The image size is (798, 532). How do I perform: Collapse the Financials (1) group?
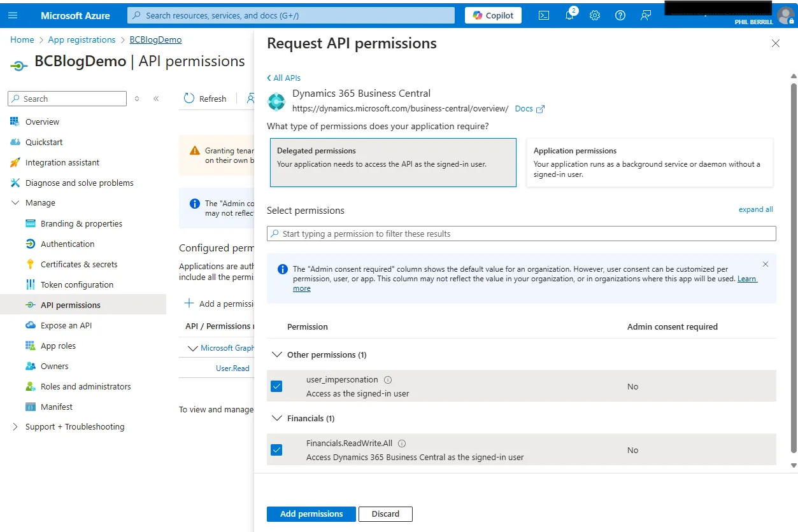276,418
